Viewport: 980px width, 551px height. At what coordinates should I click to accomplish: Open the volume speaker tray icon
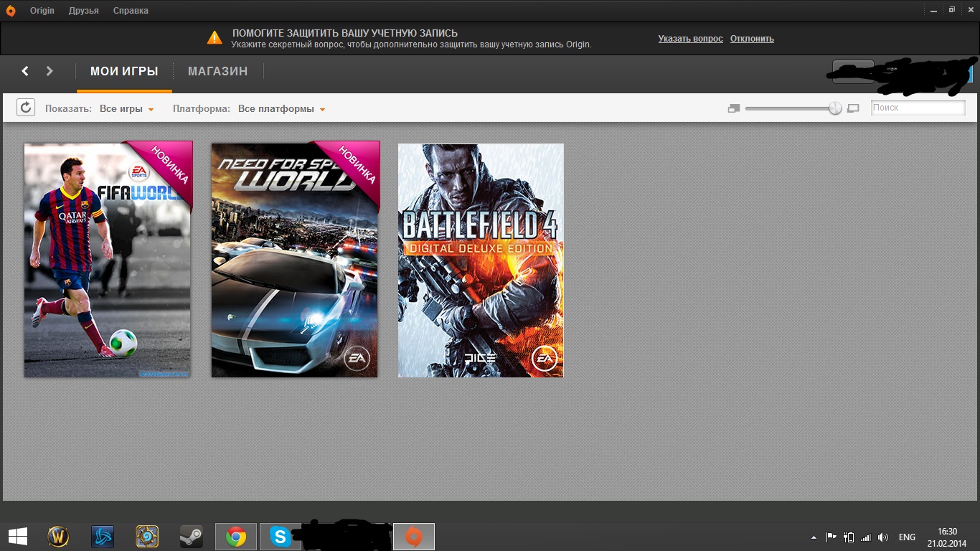coord(883,537)
